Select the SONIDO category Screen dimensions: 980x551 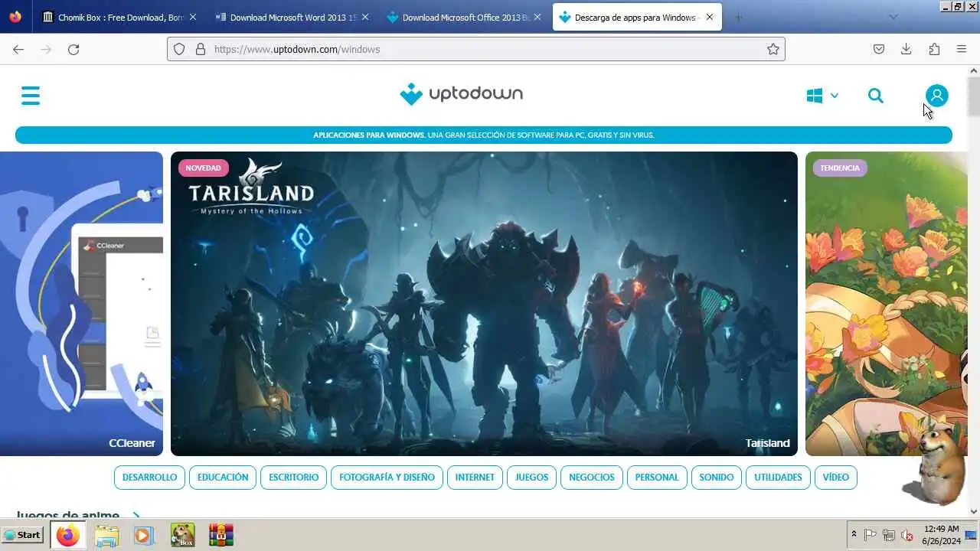point(716,477)
